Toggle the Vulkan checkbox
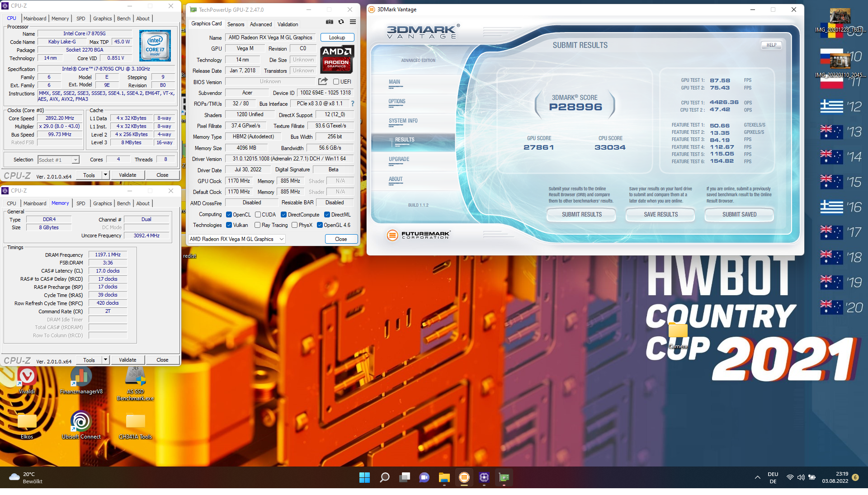868x495 pixels. [x=229, y=225]
